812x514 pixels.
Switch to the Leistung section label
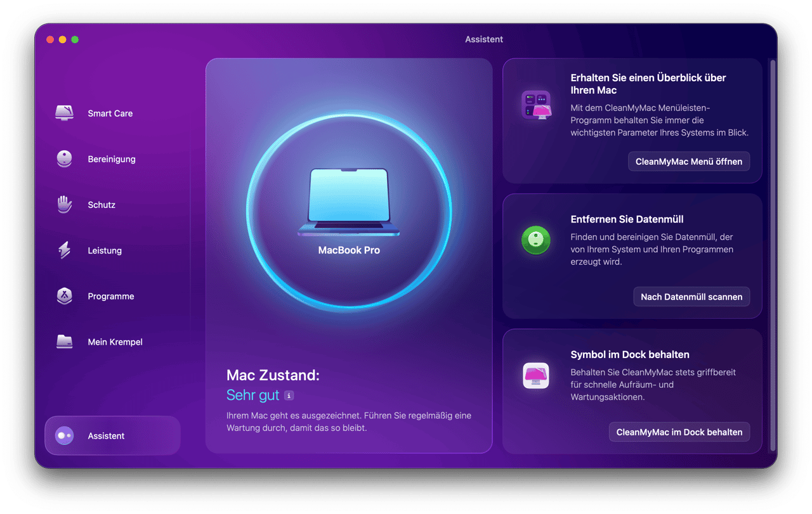click(x=105, y=250)
